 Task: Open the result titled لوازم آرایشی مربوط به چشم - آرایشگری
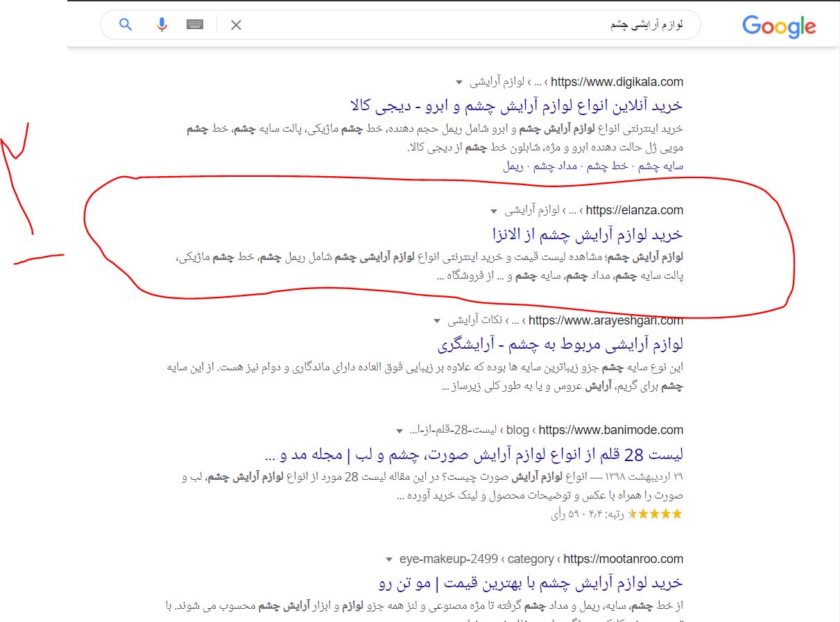[560, 344]
